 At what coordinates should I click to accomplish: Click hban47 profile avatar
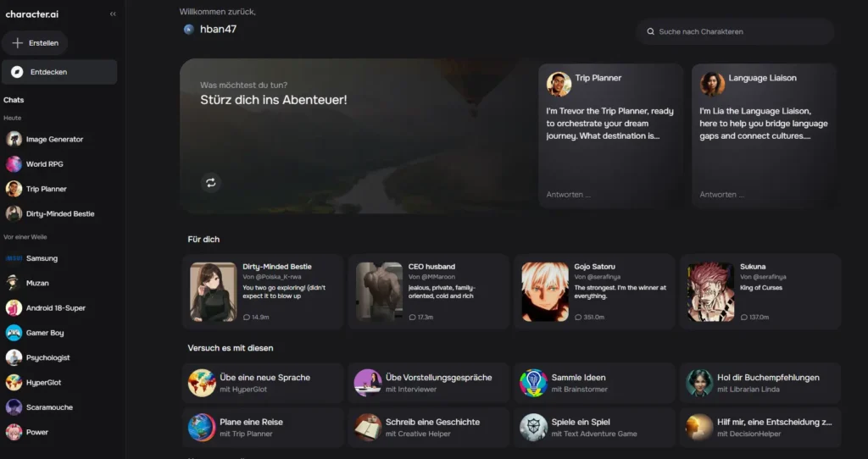[x=189, y=30]
